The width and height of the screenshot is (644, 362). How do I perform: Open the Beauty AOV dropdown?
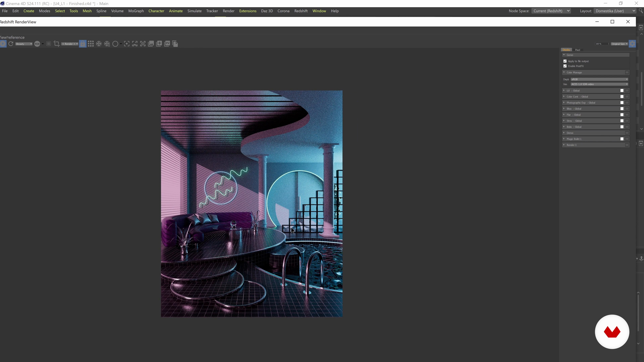(24, 44)
